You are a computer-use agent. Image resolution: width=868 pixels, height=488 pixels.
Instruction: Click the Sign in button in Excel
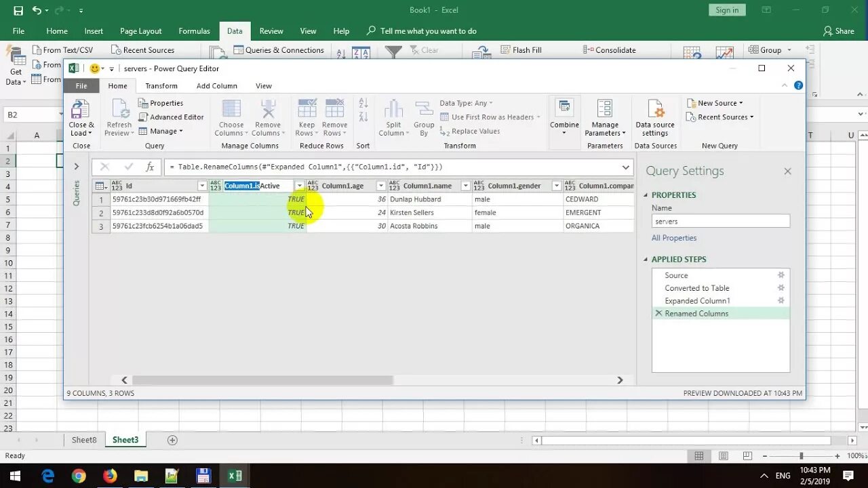727,10
